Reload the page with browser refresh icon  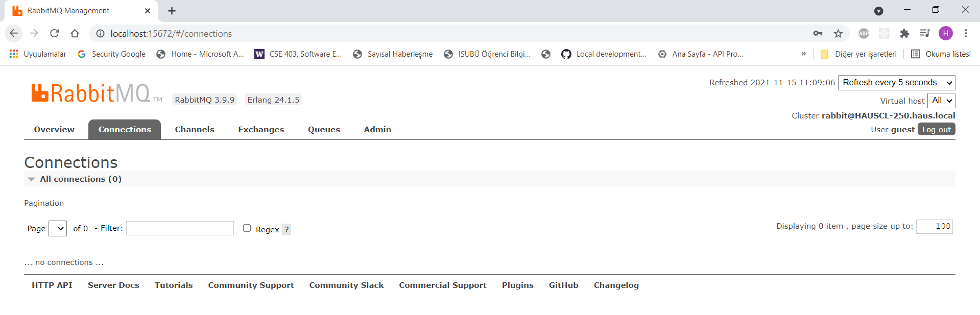click(55, 33)
